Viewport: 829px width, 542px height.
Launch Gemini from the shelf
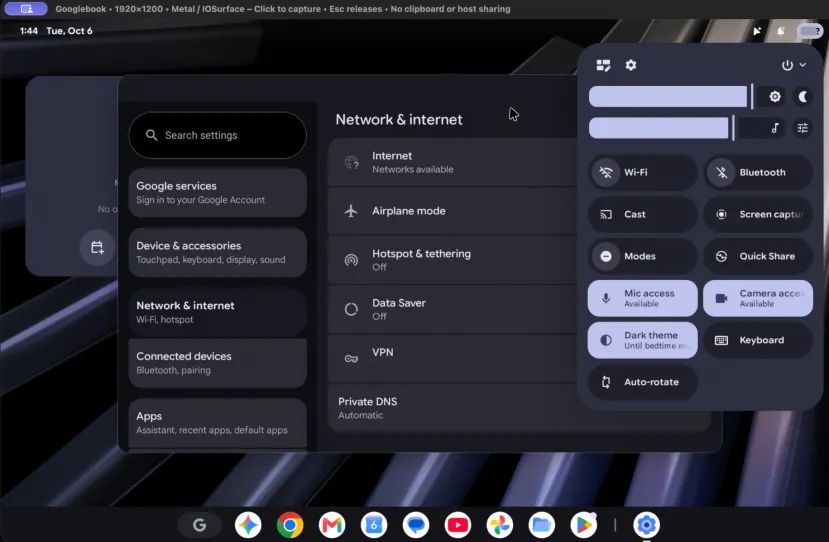pyautogui.click(x=248, y=525)
